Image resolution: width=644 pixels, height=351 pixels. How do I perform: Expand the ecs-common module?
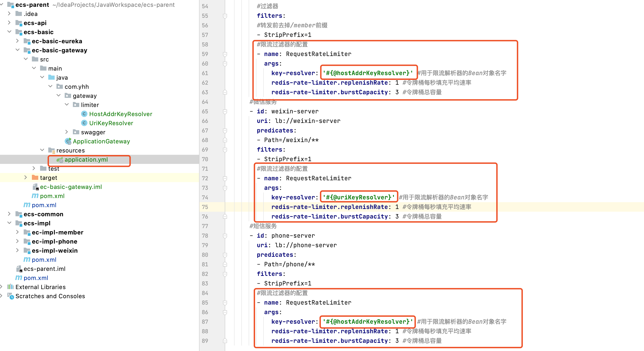point(10,214)
